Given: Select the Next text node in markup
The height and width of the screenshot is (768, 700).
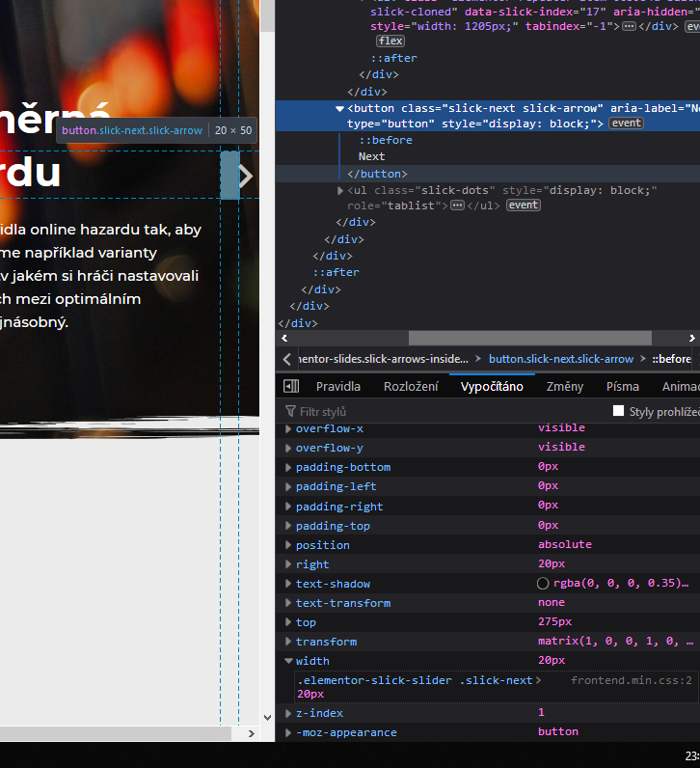Looking at the screenshot, I should (x=371, y=156).
